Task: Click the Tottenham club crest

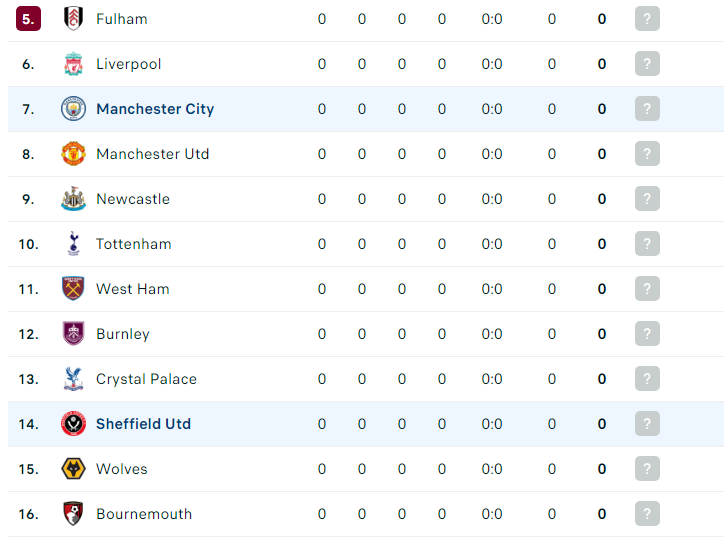Action: (73, 244)
